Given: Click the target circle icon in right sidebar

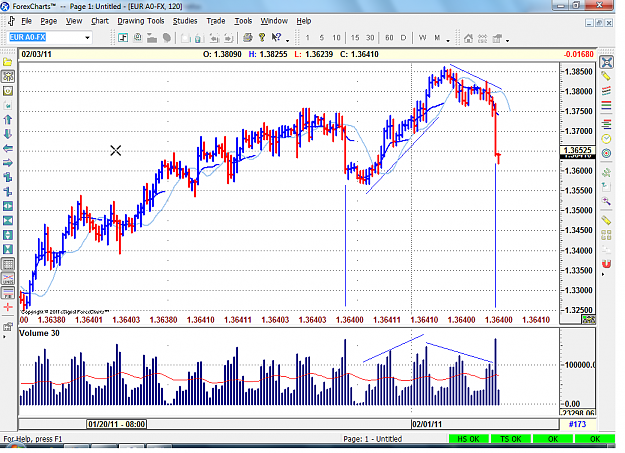Looking at the screenshot, I should pos(606,153).
